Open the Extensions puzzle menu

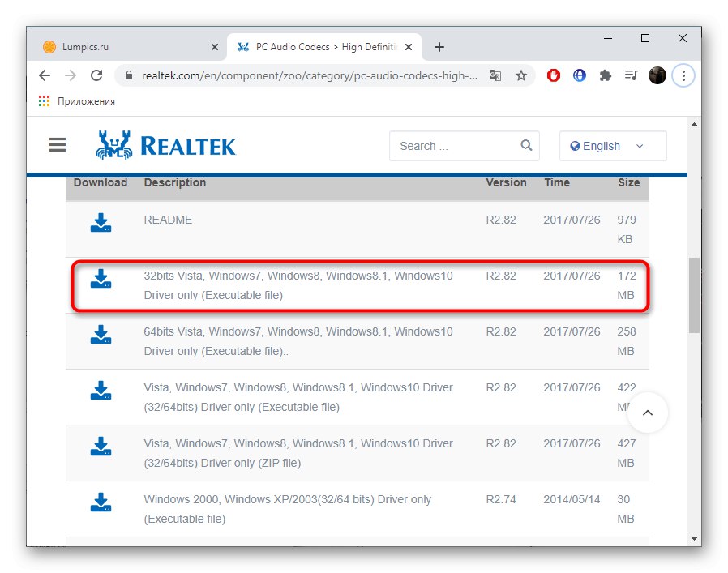pos(605,75)
